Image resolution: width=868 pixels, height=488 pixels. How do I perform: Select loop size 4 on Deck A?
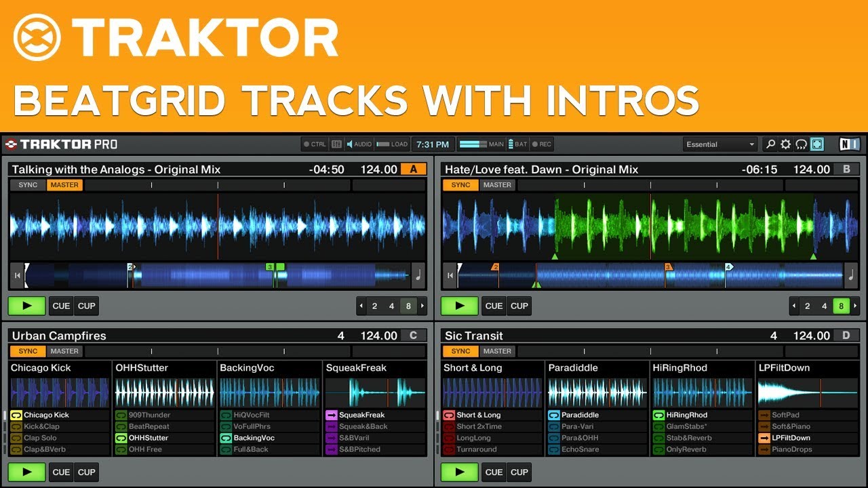[x=391, y=306]
